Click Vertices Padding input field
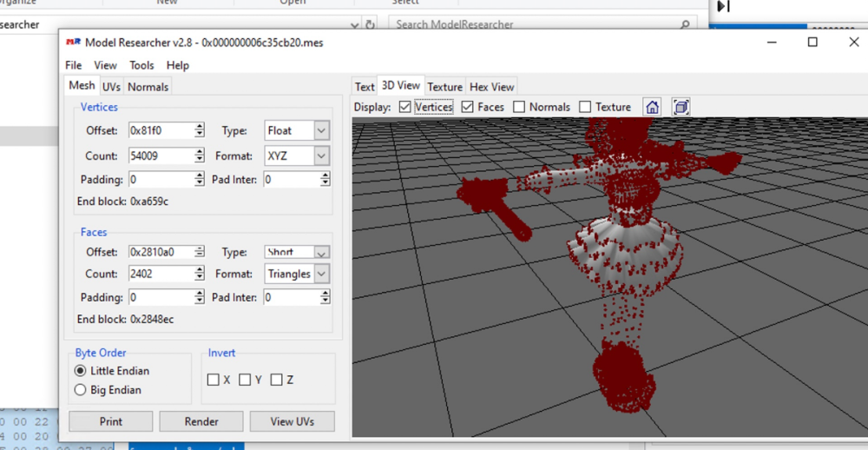The height and width of the screenshot is (450, 868). 161,180
